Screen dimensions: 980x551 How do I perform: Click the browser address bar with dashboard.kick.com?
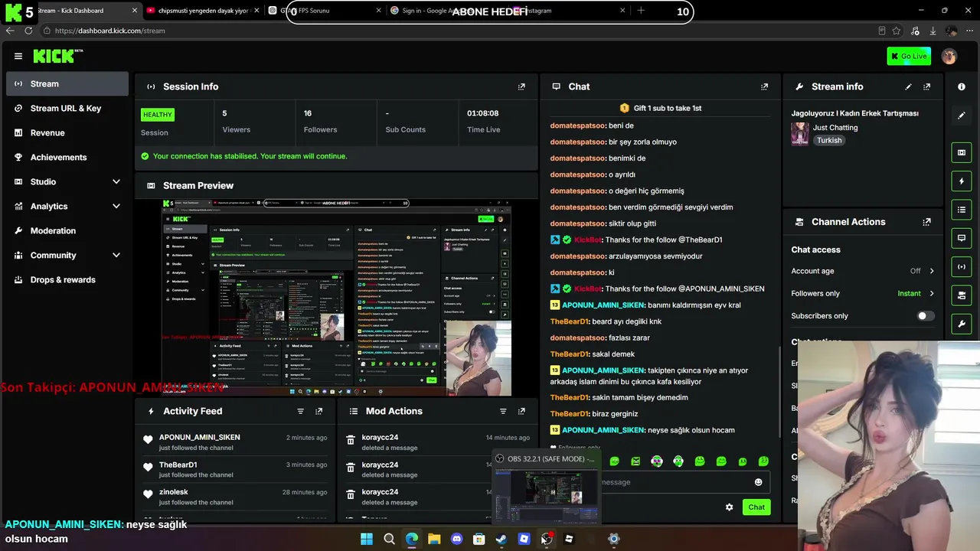click(459, 31)
